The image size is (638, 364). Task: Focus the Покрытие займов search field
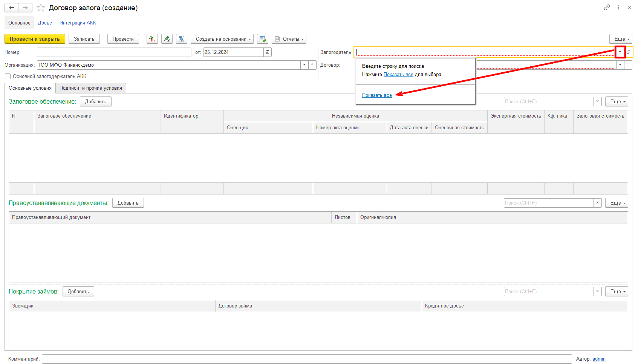pyautogui.click(x=549, y=291)
